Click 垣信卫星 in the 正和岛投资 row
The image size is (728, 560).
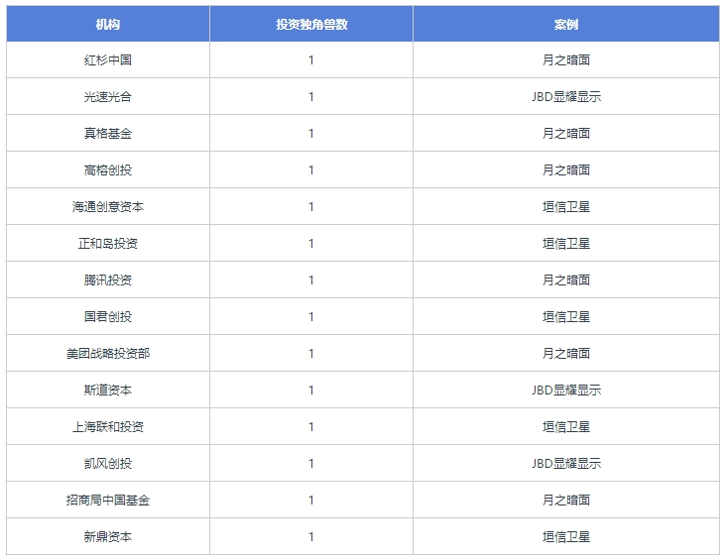pos(566,243)
